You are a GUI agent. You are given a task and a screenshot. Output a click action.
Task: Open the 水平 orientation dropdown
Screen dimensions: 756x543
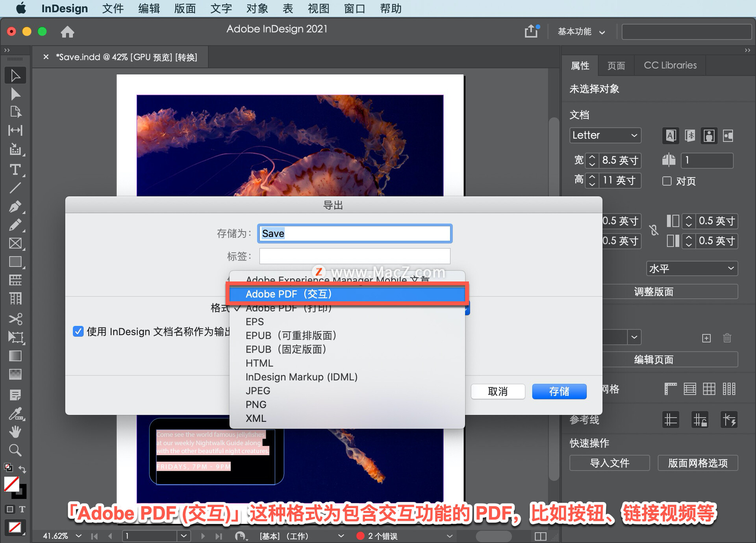tap(692, 268)
